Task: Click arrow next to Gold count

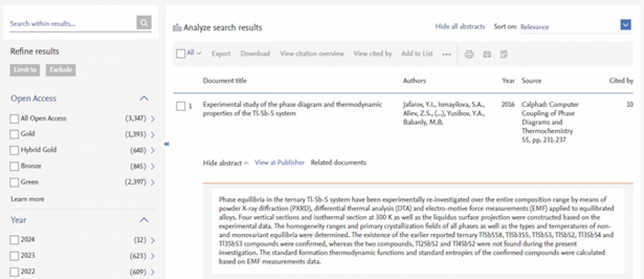Action: (x=153, y=134)
